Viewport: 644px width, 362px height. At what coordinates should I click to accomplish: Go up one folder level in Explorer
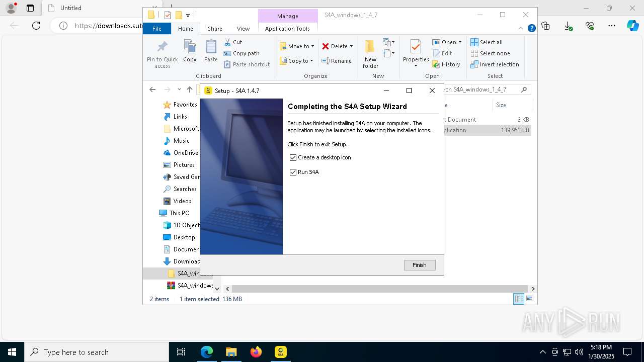tap(190, 89)
